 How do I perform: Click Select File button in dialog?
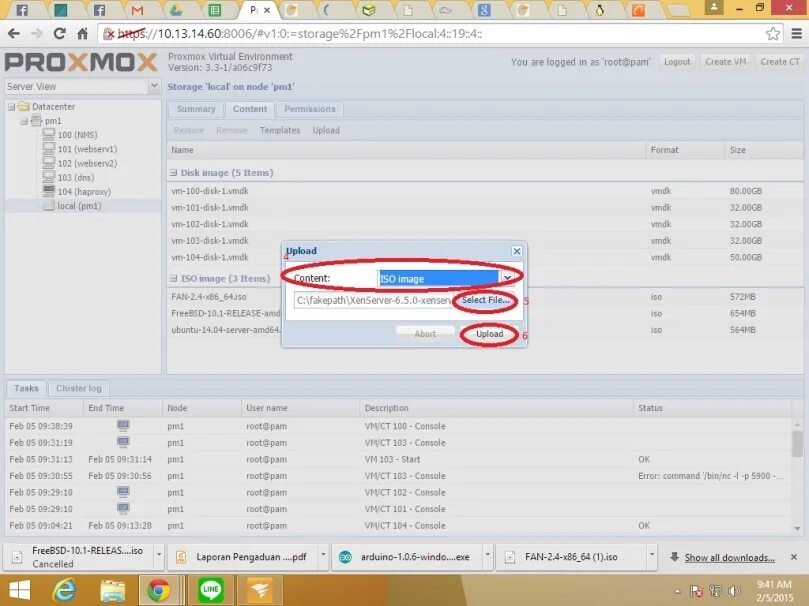tap(486, 300)
